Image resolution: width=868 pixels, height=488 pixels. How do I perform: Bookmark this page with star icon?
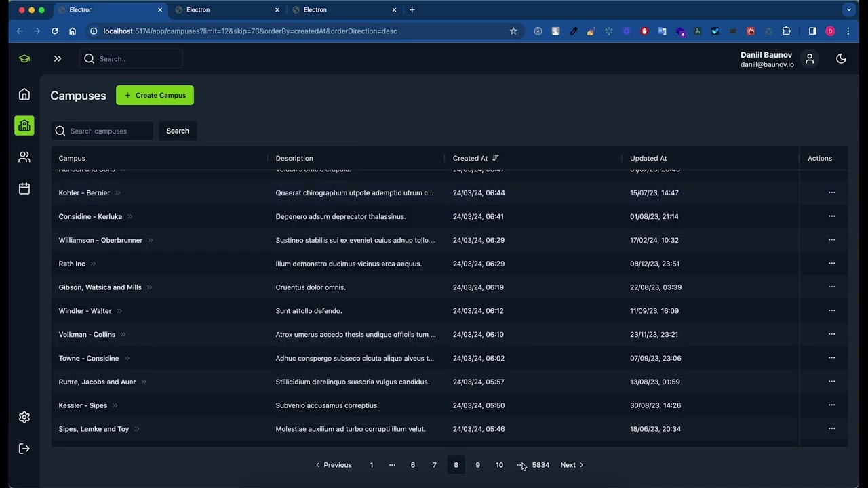[513, 31]
